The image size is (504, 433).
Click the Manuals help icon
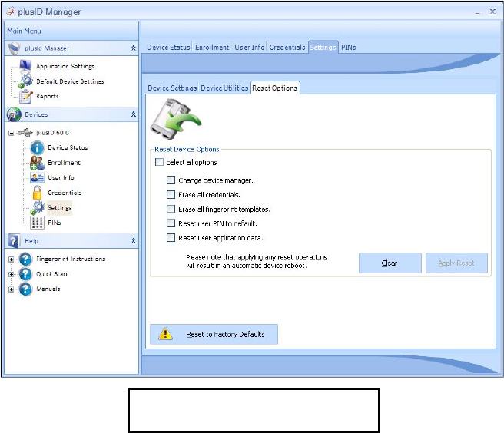point(25,289)
